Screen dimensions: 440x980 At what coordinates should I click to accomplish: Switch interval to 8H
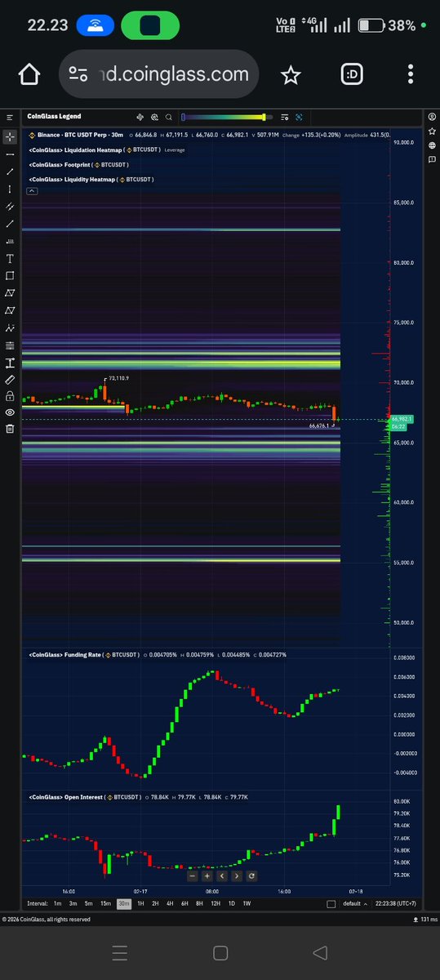click(x=200, y=904)
